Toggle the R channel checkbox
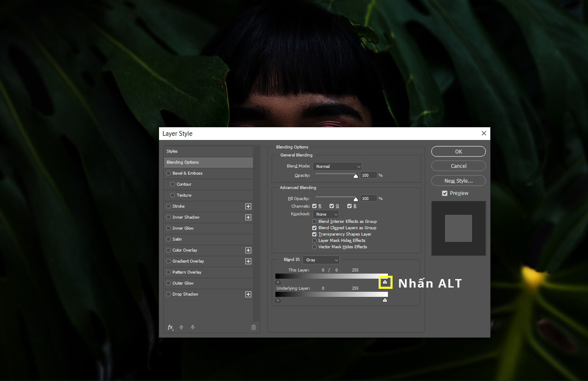 [314, 206]
